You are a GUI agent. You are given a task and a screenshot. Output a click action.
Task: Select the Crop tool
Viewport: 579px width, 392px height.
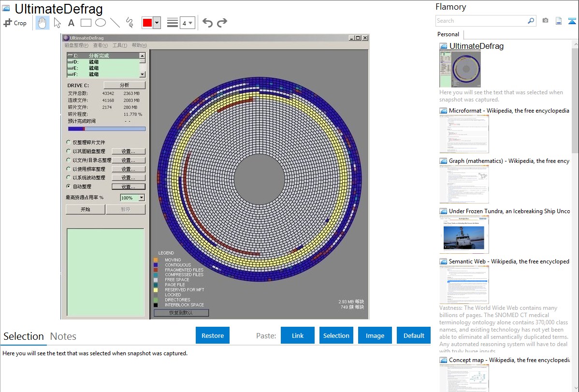pyautogui.click(x=15, y=23)
